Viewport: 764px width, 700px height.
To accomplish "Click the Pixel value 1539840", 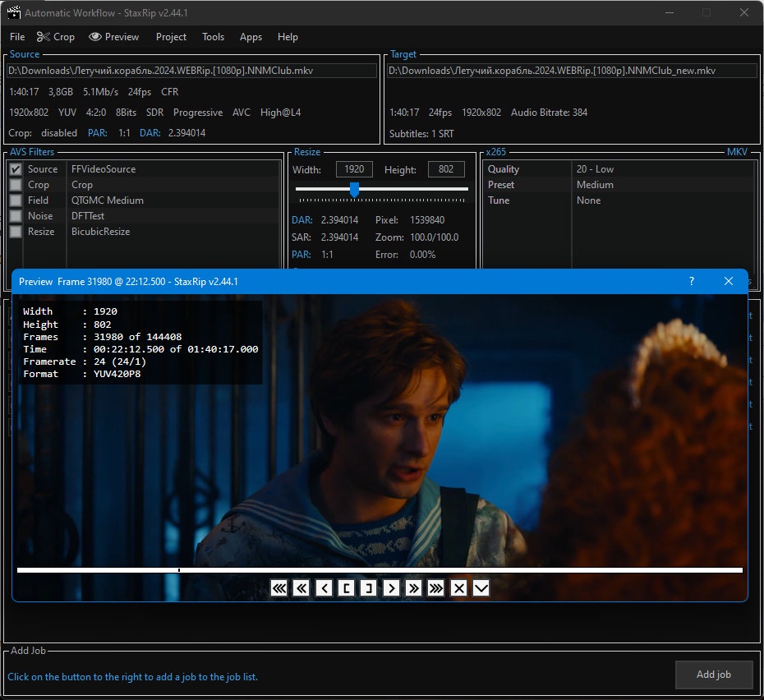I will pos(427,220).
